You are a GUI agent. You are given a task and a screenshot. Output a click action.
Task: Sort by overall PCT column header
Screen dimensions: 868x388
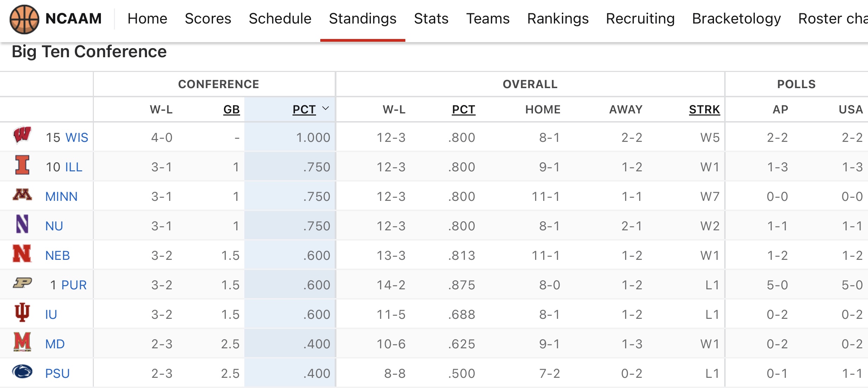tap(463, 110)
